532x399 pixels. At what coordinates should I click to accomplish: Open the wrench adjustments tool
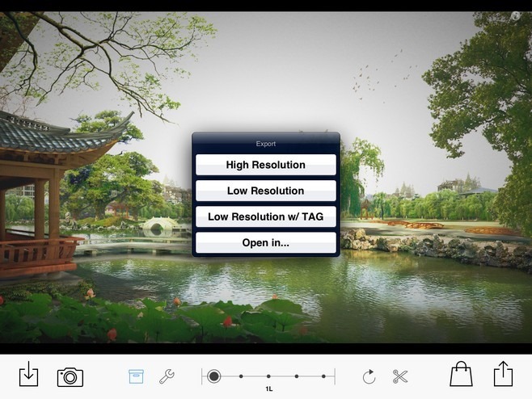pyautogui.click(x=167, y=376)
